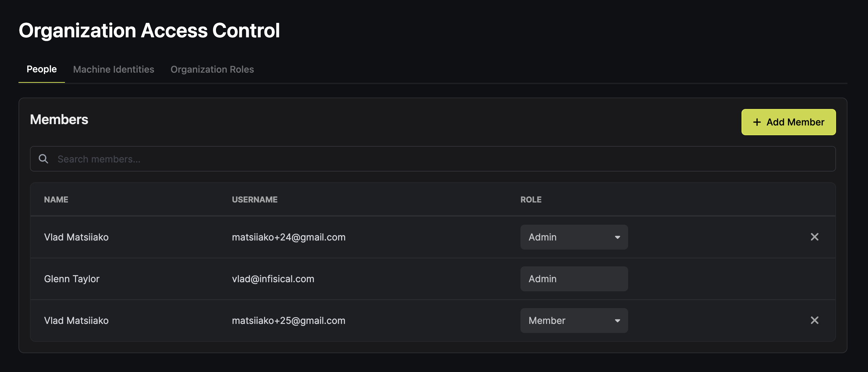Click the plus icon in Add Member
Screen dimensions: 868x372
(757, 122)
